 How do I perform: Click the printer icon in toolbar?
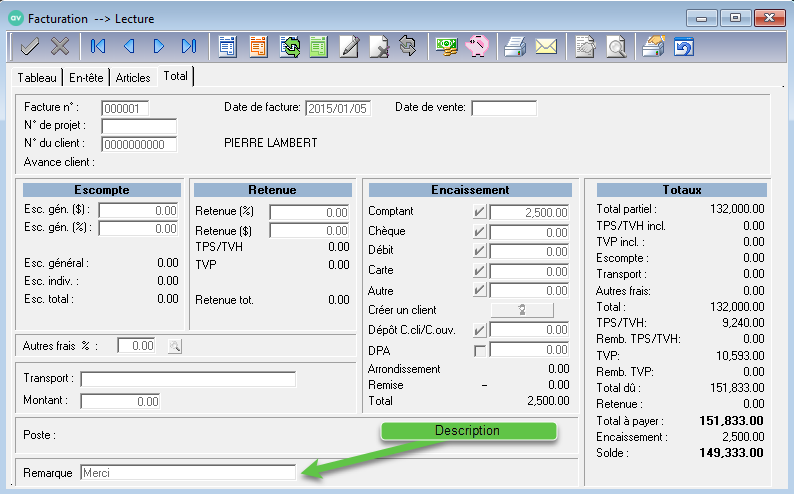coord(515,46)
